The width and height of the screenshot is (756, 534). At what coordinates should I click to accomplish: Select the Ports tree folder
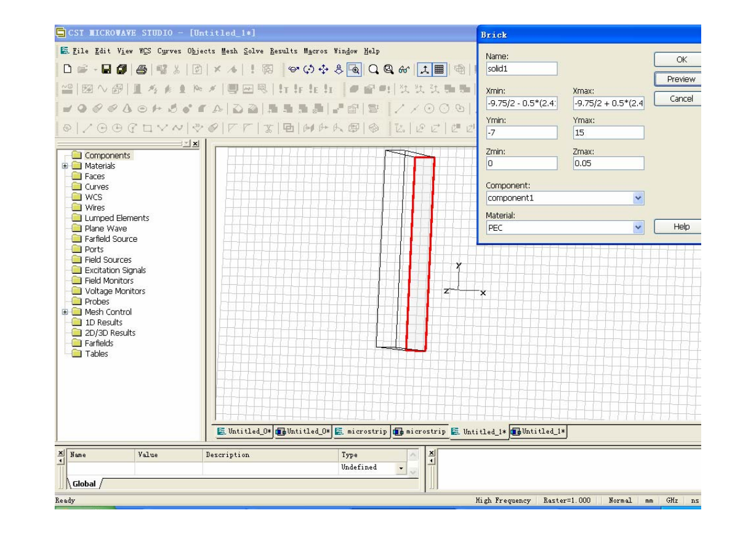pos(88,249)
